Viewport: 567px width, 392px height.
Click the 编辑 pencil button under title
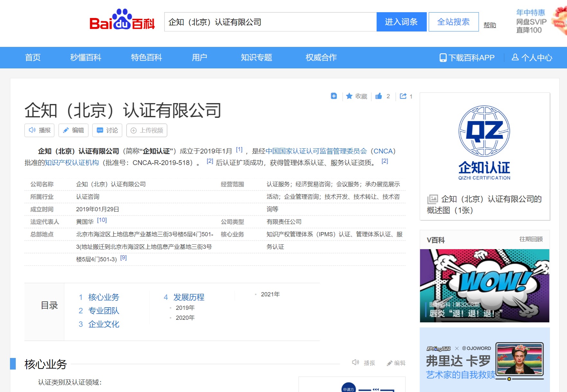point(73,130)
